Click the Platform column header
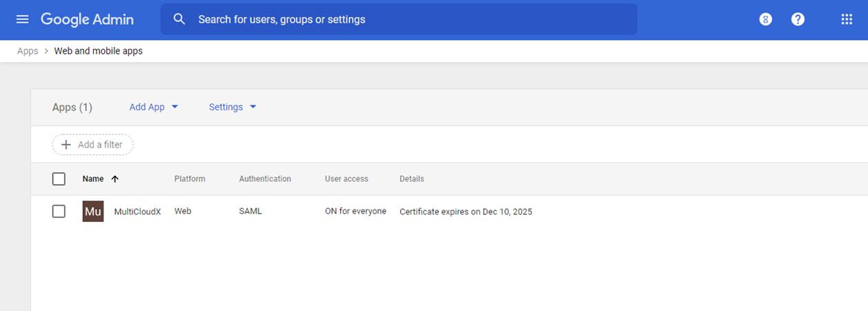The height and width of the screenshot is (311, 868). 190,179
